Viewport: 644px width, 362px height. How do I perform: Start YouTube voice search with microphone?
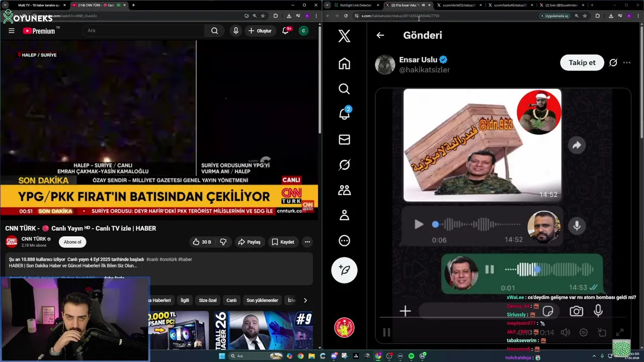pyautogui.click(x=236, y=31)
